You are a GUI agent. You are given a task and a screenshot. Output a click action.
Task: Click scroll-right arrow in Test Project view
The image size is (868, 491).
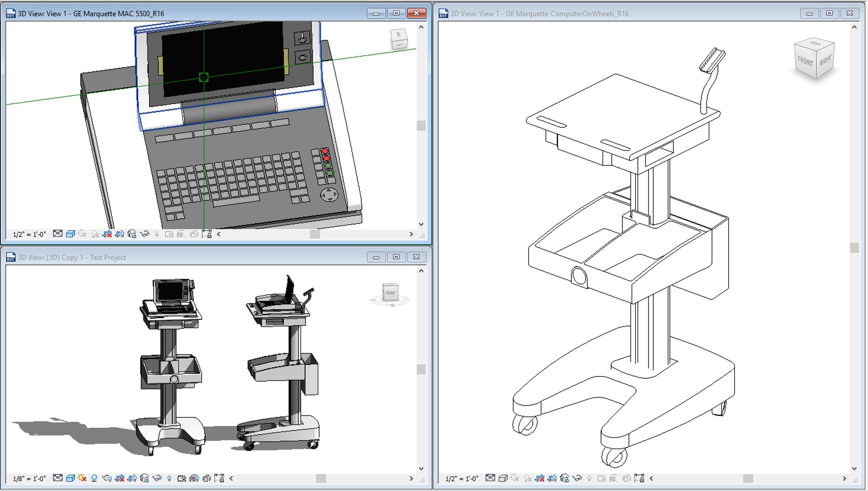pyautogui.click(x=411, y=478)
